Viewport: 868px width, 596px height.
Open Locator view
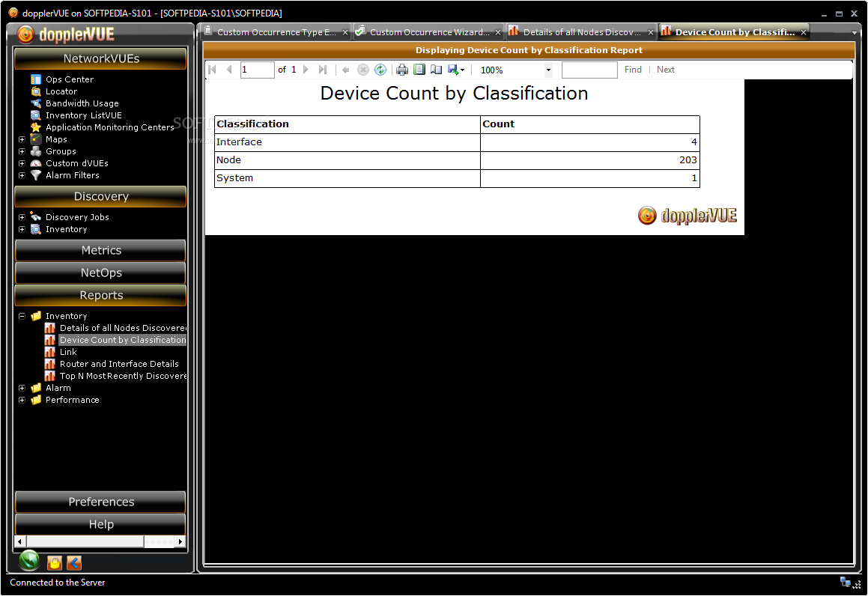point(61,91)
